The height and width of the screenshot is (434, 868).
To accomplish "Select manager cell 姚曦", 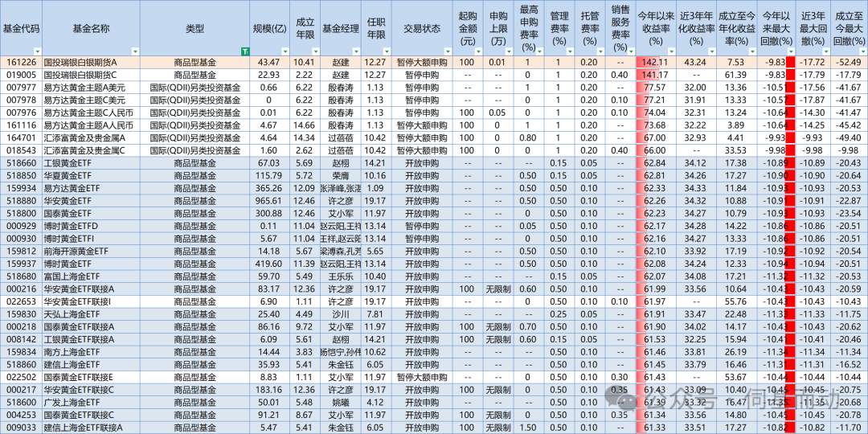I will (341, 401).
